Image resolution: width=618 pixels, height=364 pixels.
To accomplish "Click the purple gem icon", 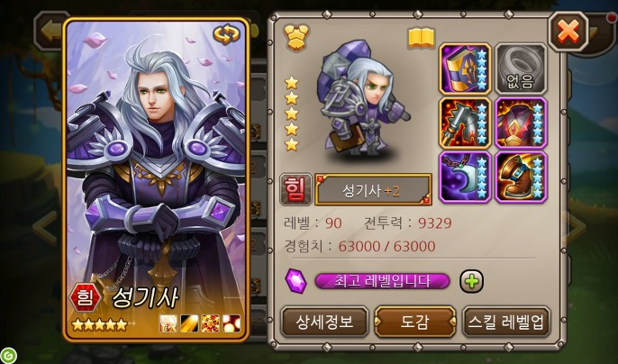I will 296,281.
